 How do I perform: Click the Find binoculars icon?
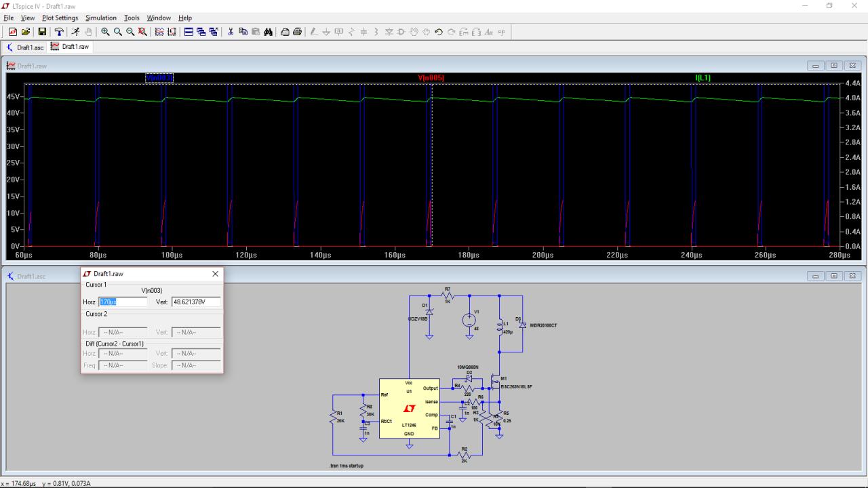coord(268,32)
